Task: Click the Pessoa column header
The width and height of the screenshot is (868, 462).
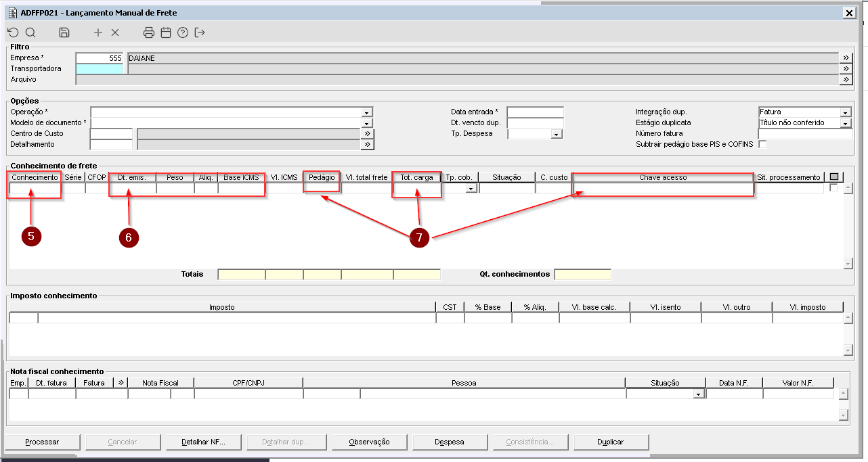Action: [464, 383]
